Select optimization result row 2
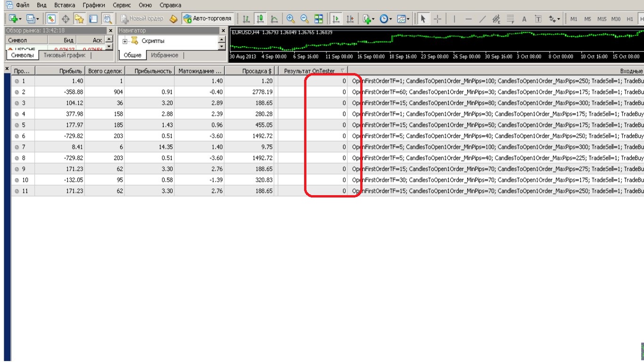The width and height of the screenshot is (644, 362). click(x=328, y=92)
